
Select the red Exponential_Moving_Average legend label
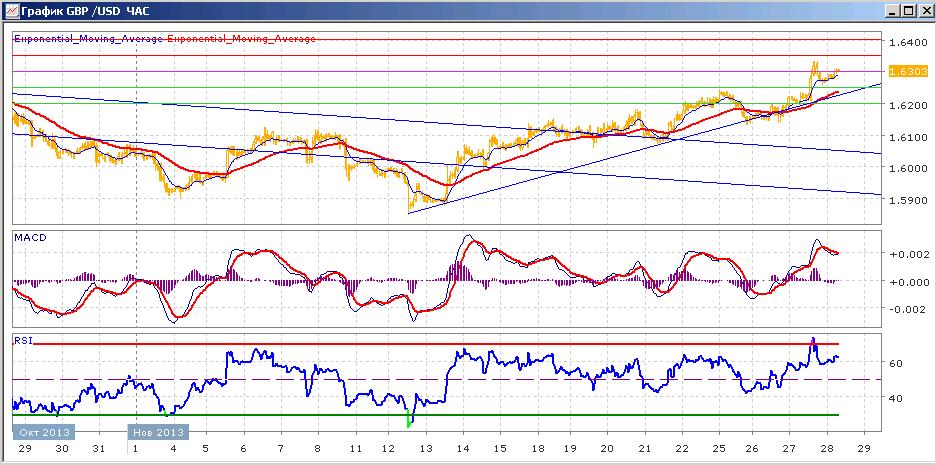point(241,39)
